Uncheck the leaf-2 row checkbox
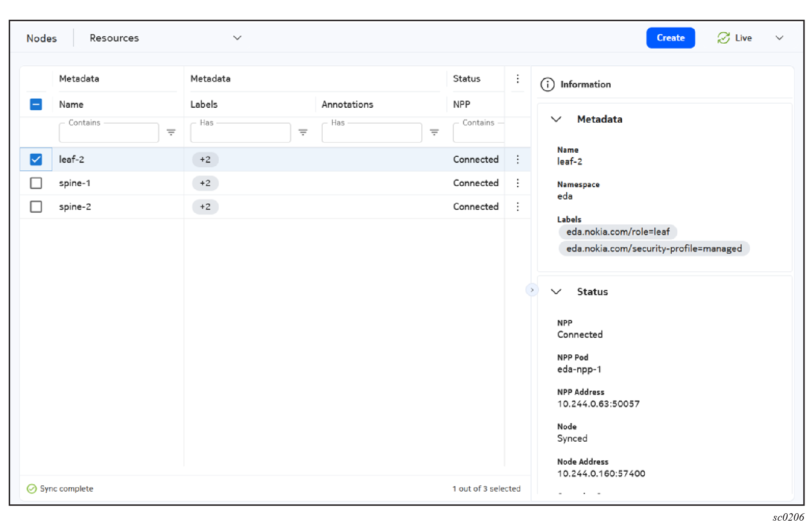 pyautogui.click(x=36, y=159)
